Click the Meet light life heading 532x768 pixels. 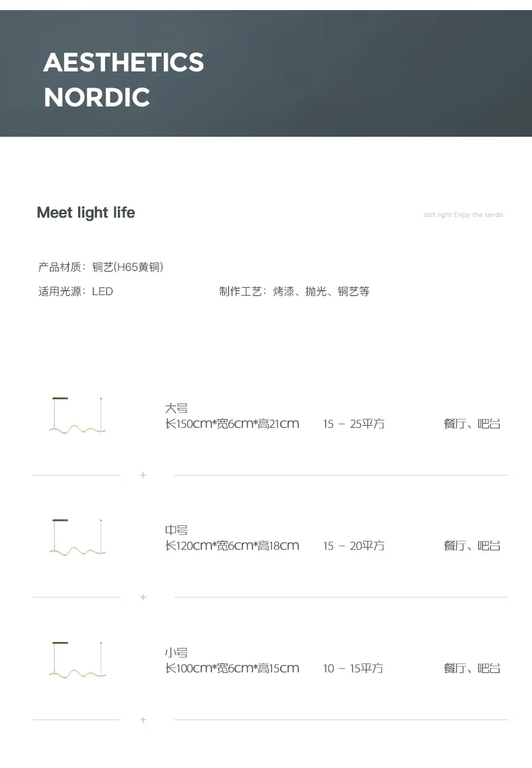[x=86, y=213]
